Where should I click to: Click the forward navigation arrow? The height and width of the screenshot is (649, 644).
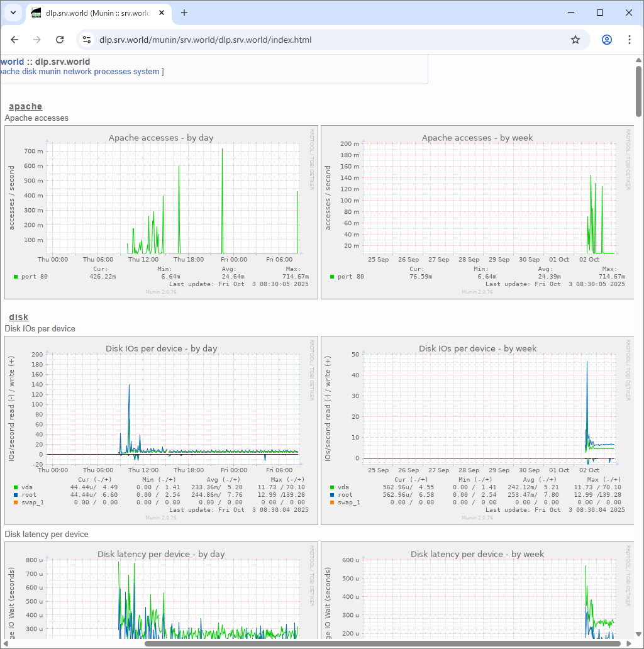point(37,40)
